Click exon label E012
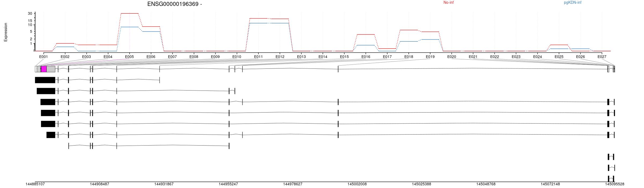Image resolution: width=644 pixels, height=188 pixels. point(280,57)
